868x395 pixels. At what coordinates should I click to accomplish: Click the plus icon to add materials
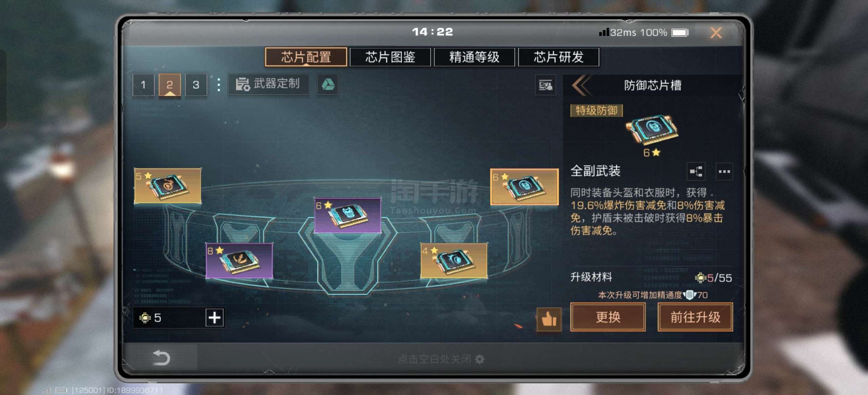215,318
